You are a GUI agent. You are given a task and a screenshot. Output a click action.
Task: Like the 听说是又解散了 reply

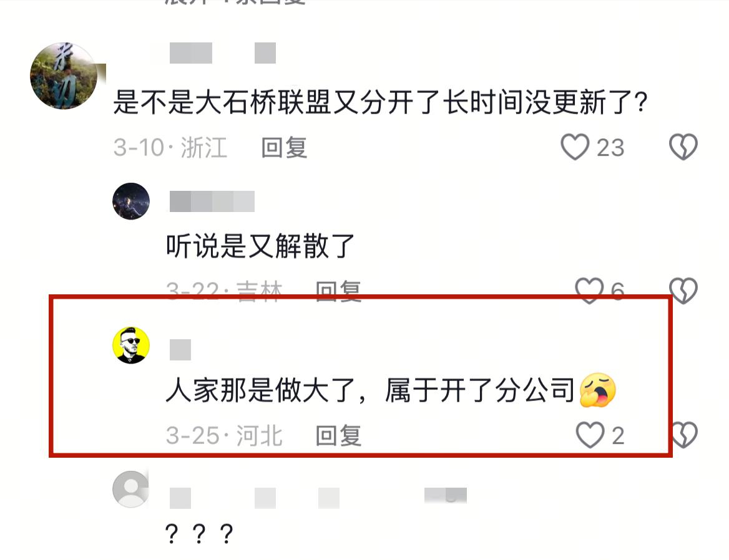coord(589,290)
